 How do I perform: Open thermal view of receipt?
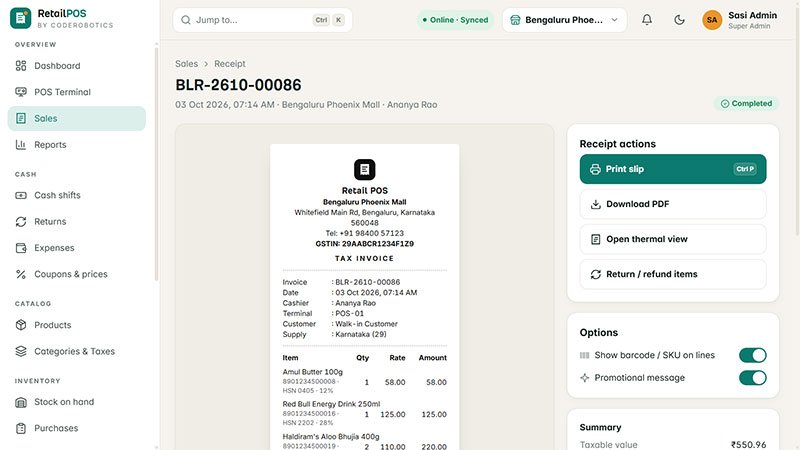click(673, 239)
